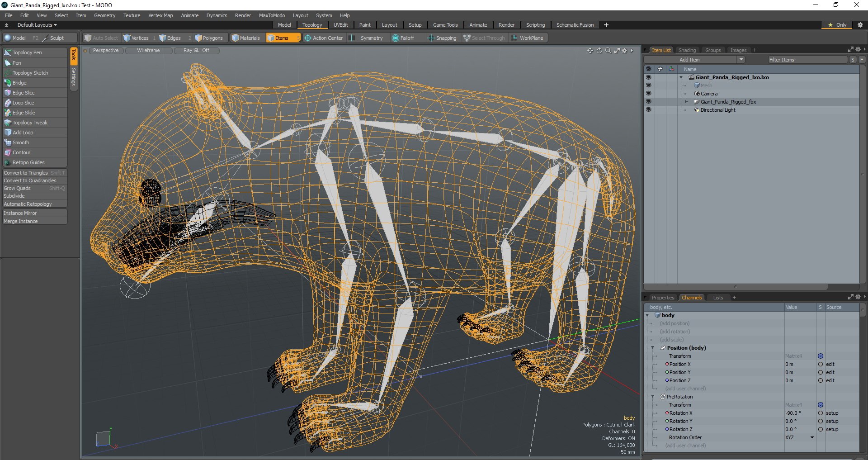Pick the Topology Tweak tool

(35, 123)
